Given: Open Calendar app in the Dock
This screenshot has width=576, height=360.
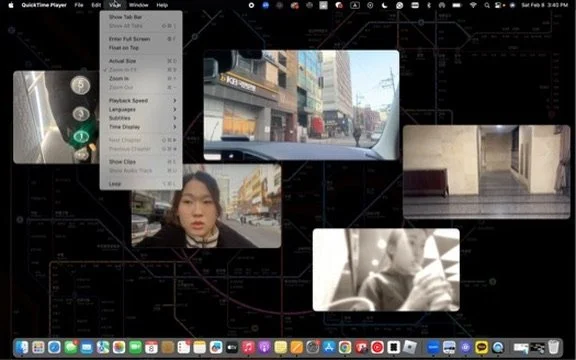Looking at the screenshot, I should coord(151,347).
